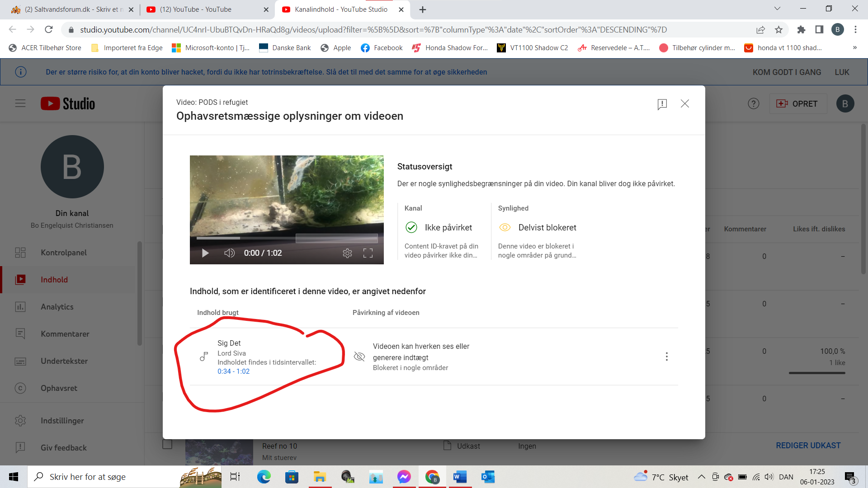The width and height of the screenshot is (868, 488).
Task: Send feedback via dialog flag icon
Action: (662, 104)
